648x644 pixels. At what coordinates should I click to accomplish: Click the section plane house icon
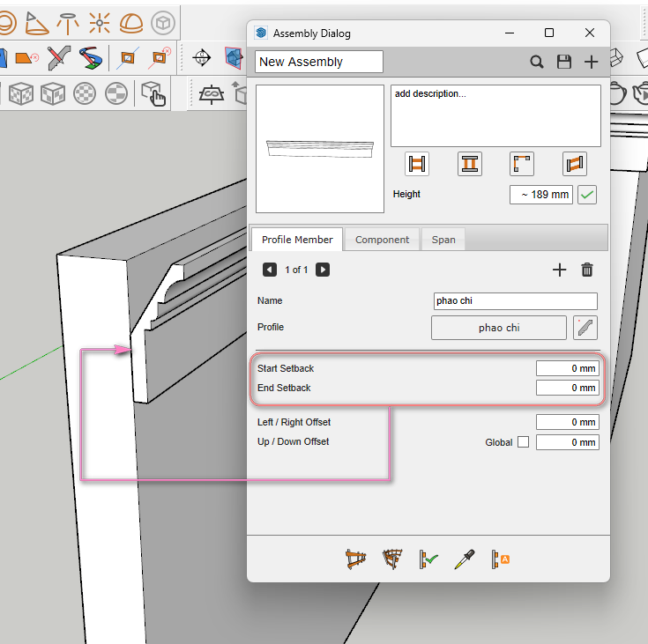[x=234, y=58]
